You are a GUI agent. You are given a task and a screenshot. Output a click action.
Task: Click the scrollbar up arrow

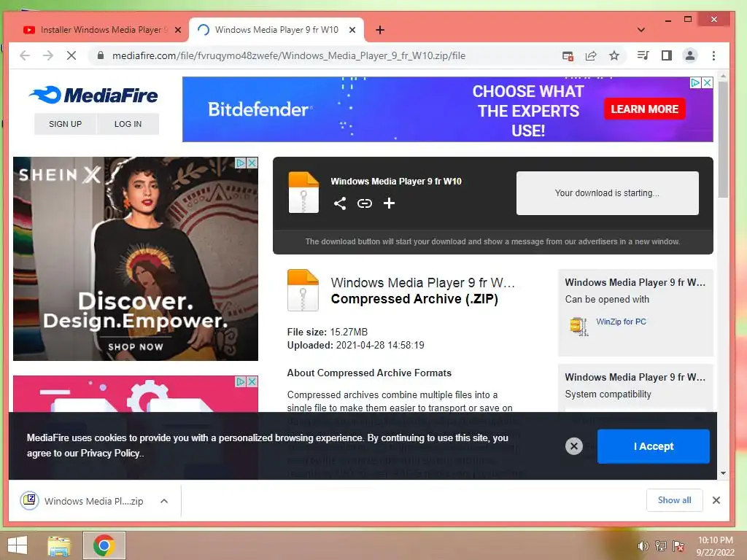coord(723,76)
